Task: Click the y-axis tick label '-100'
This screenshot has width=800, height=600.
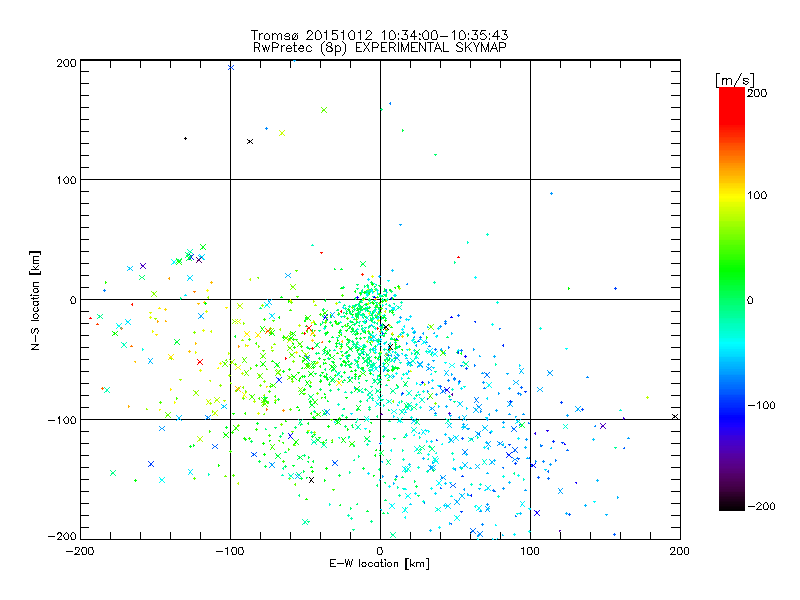Action: coord(62,420)
